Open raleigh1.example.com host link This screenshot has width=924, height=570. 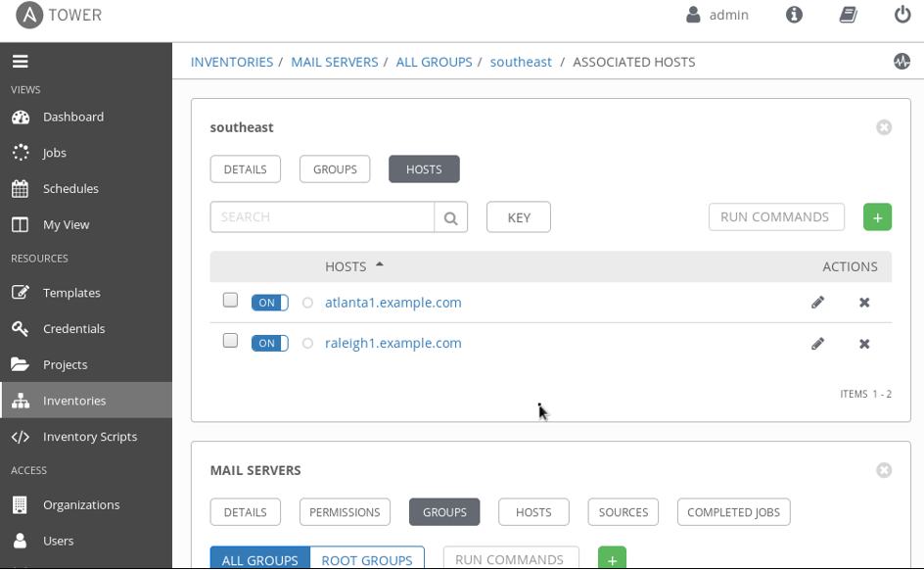click(x=393, y=343)
